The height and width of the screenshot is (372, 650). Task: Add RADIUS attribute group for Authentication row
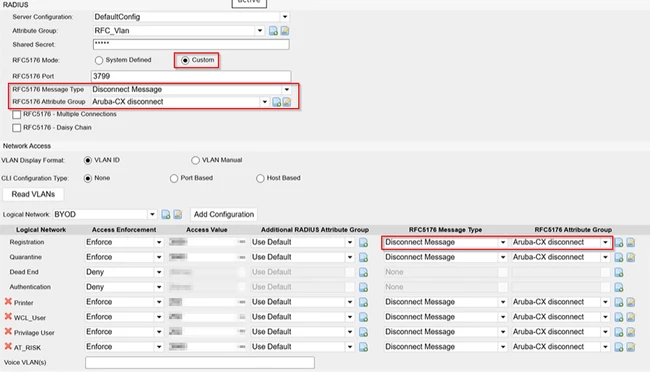364,287
